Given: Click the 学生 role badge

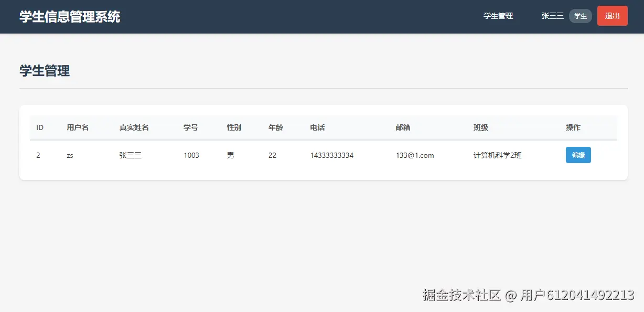Looking at the screenshot, I should [x=580, y=16].
